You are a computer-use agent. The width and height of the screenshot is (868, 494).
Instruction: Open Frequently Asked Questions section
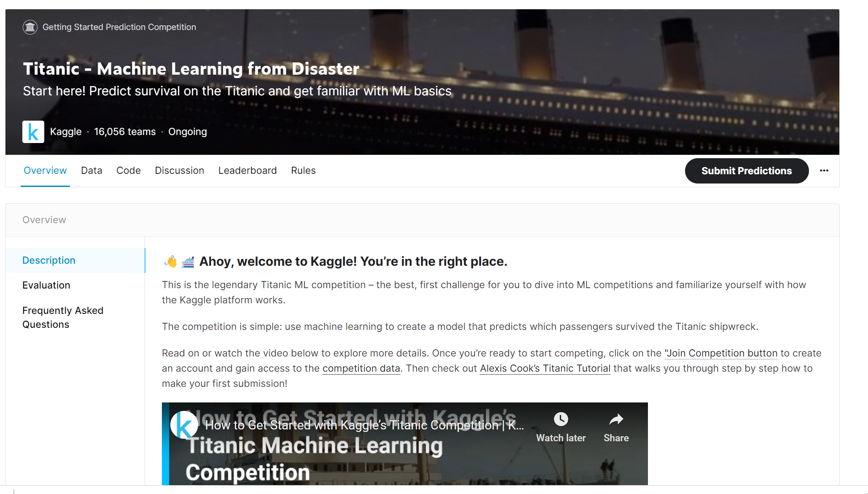[62, 318]
